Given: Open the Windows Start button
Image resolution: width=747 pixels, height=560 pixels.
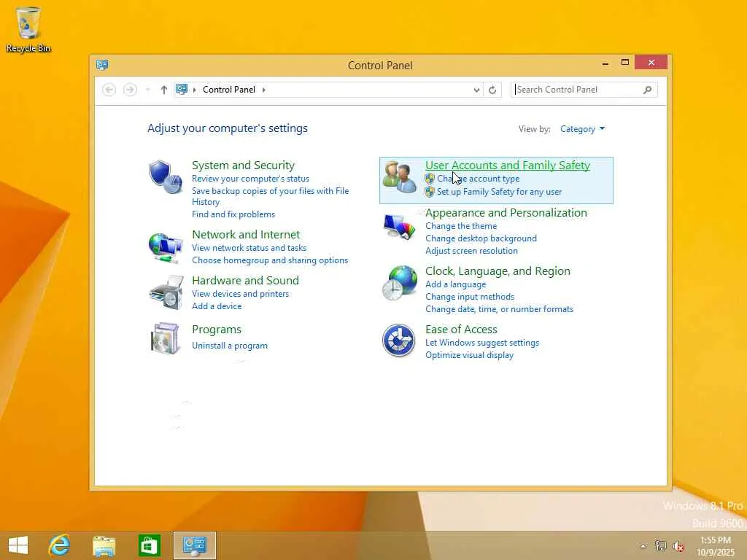Looking at the screenshot, I should pos(18,545).
